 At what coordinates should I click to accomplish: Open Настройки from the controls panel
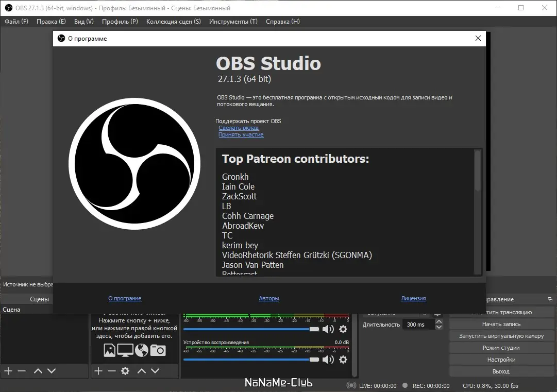coord(501,360)
